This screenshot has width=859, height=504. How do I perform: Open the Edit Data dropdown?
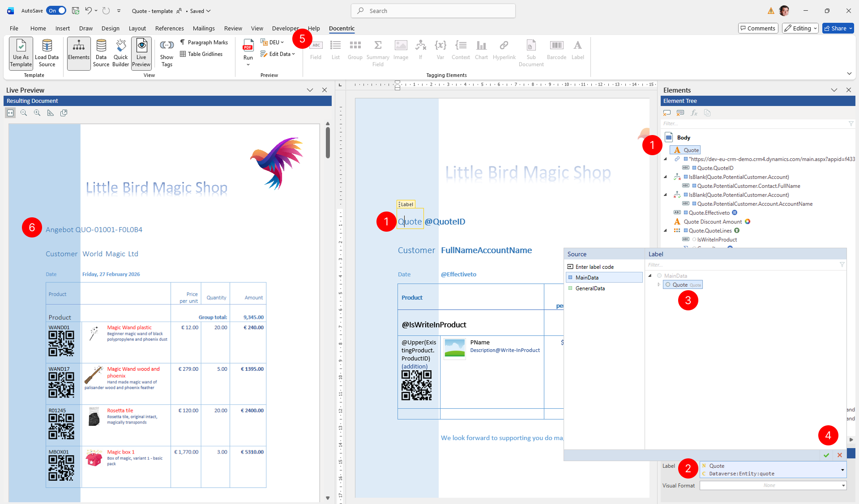coord(278,54)
